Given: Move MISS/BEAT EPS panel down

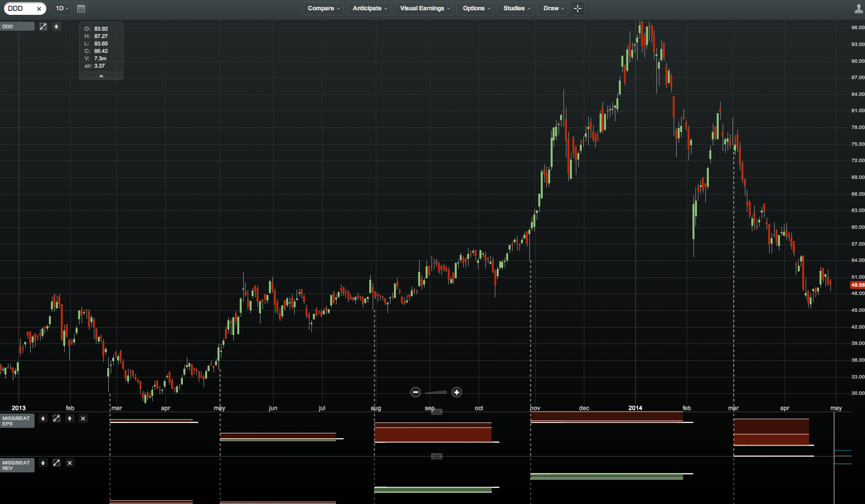Looking at the screenshot, I should coord(70,419).
